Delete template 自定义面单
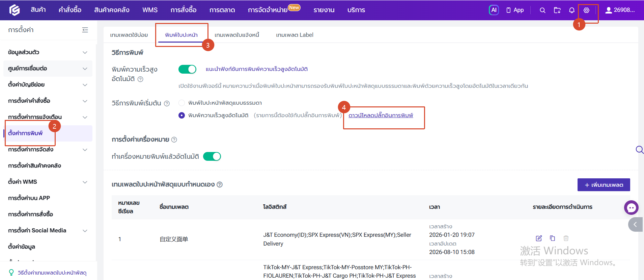Viewport: 644px width, 280px height. pos(566,238)
